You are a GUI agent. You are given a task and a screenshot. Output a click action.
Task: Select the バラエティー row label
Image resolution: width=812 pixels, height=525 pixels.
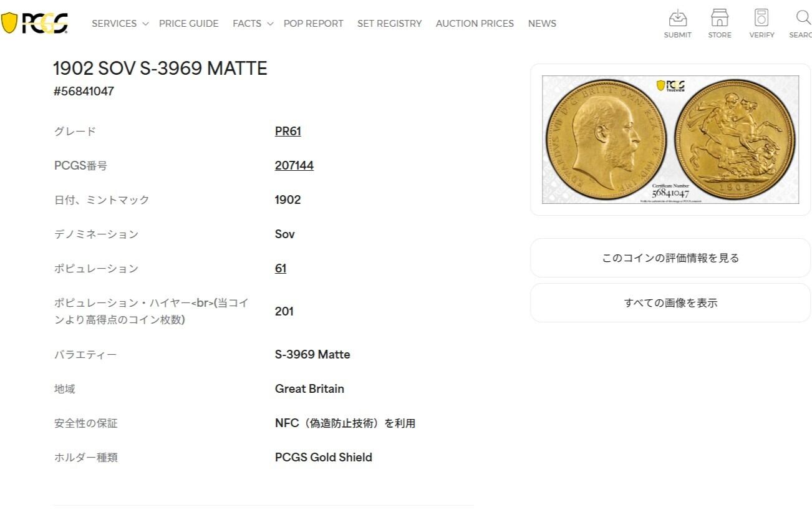(86, 354)
